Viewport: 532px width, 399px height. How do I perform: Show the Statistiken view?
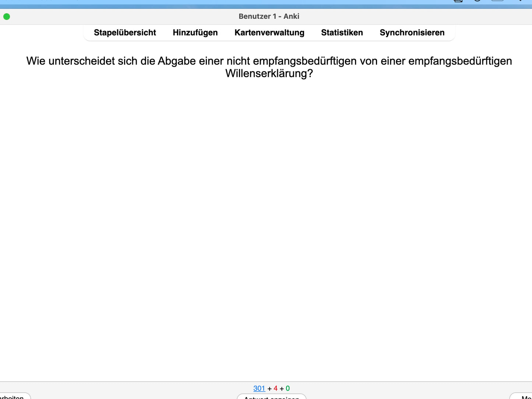(342, 33)
